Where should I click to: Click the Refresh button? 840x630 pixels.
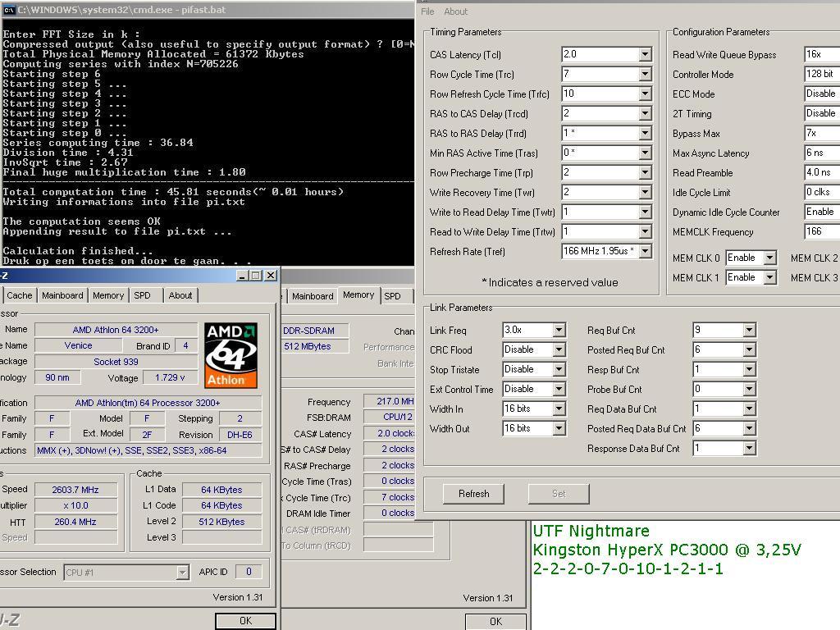tap(473, 494)
